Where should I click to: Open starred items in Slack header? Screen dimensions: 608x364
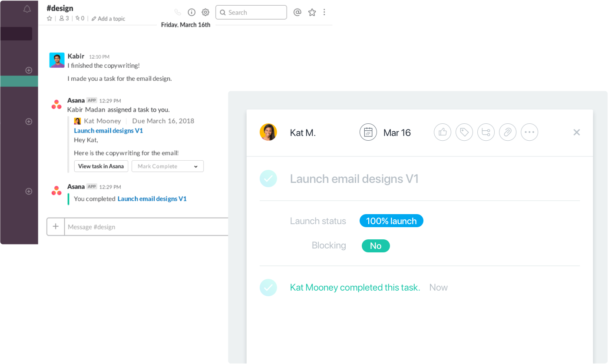(x=312, y=12)
